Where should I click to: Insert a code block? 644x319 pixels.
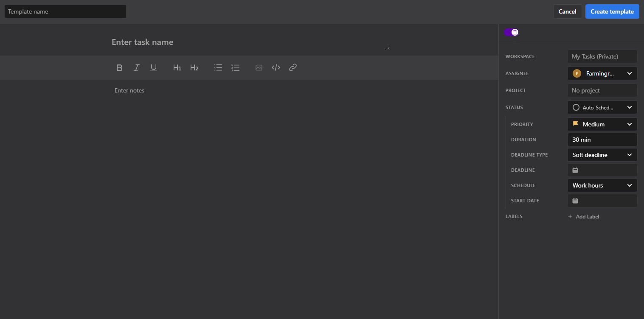pos(276,67)
